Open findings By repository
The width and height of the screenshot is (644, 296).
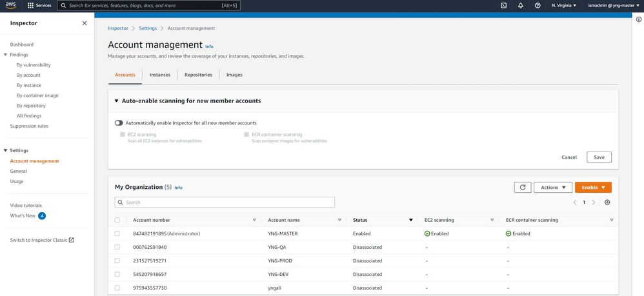pos(31,106)
